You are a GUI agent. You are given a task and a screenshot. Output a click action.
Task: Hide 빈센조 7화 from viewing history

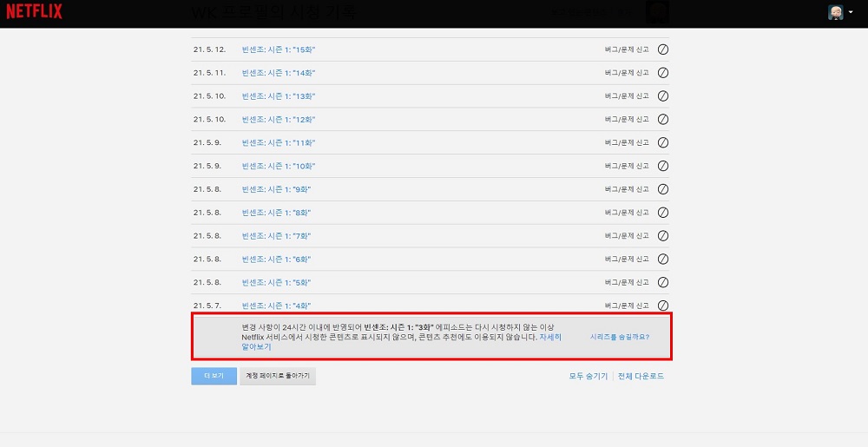click(662, 235)
